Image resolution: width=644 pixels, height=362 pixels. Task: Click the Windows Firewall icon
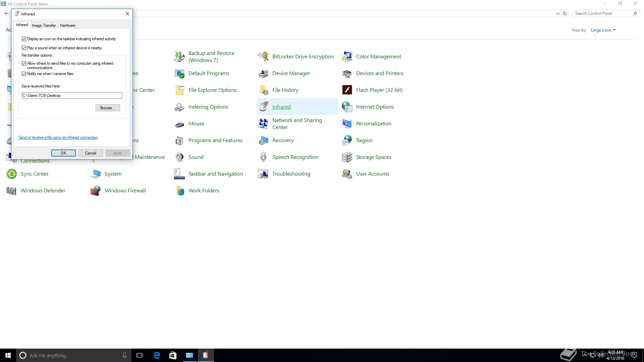(96, 191)
